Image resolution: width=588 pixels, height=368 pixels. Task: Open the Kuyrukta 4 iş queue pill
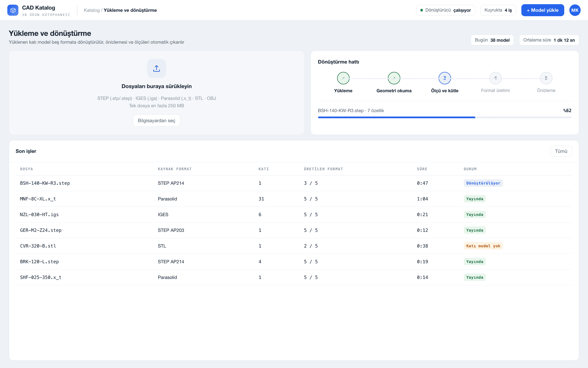pyautogui.click(x=498, y=10)
